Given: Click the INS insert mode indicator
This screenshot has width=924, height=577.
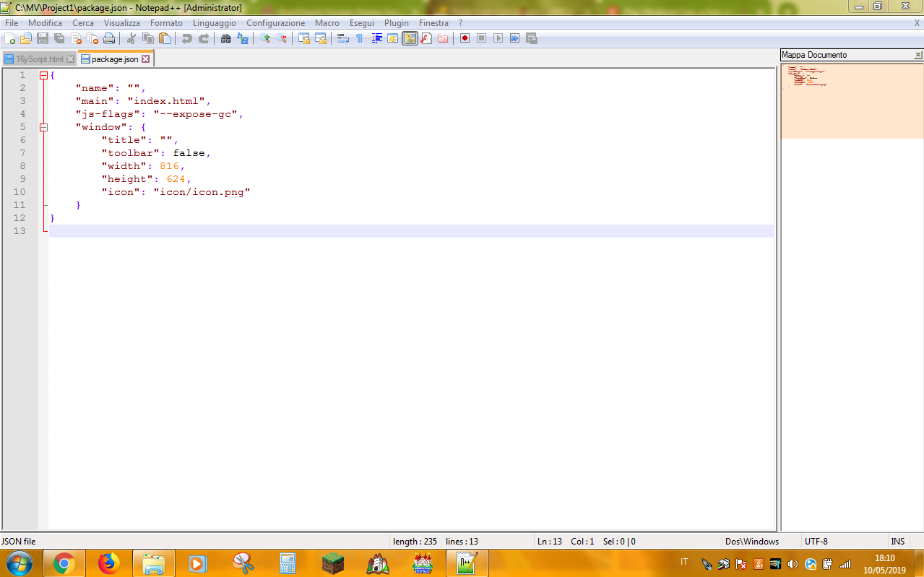Looking at the screenshot, I should 898,542.
